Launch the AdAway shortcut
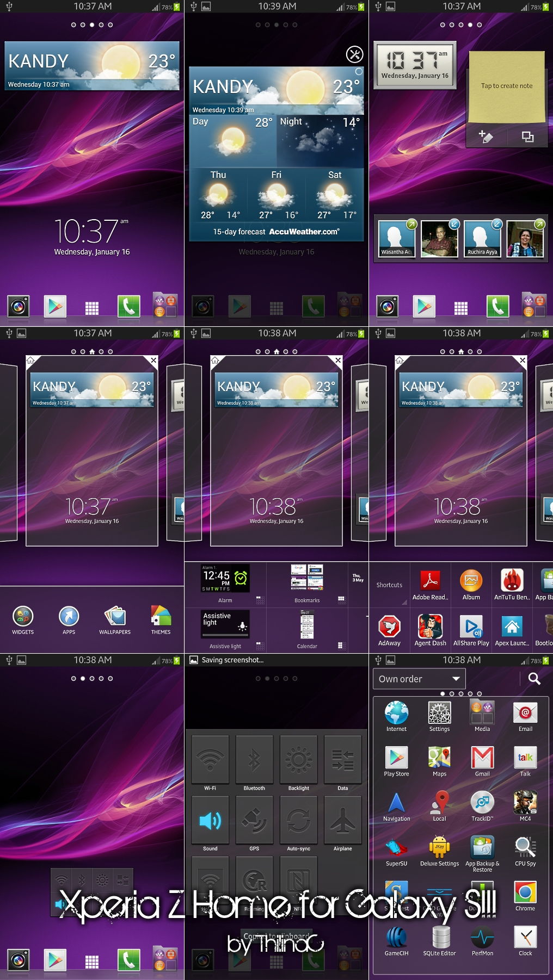The image size is (553, 980). (389, 630)
